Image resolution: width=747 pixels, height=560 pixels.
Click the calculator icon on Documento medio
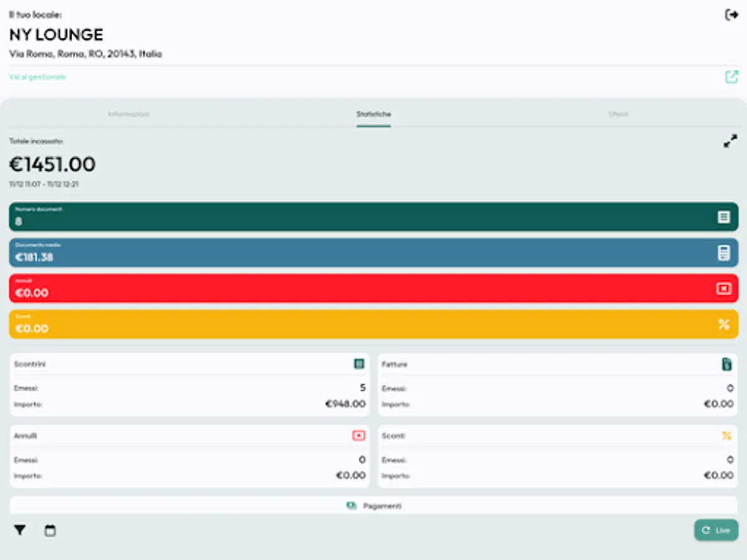725,252
